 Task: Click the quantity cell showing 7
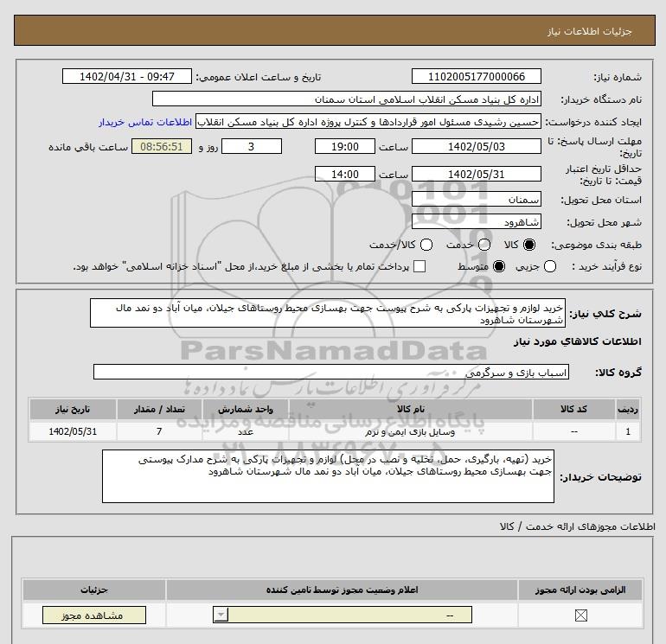click(x=159, y=431)
